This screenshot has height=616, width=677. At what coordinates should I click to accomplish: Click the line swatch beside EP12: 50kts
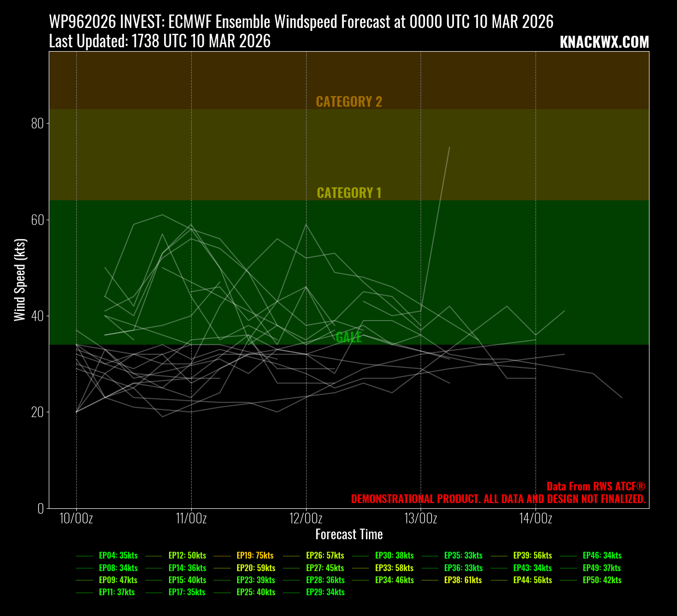pos(154,556)
